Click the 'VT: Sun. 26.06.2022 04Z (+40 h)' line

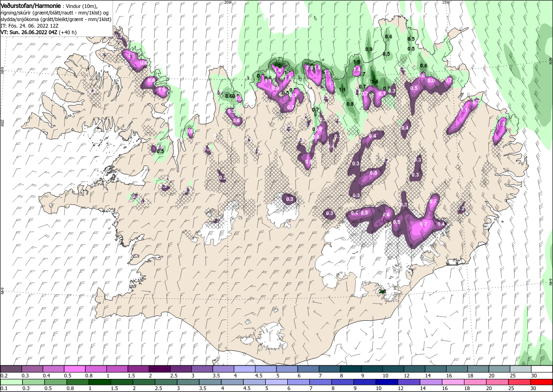(x=39, y=32)
